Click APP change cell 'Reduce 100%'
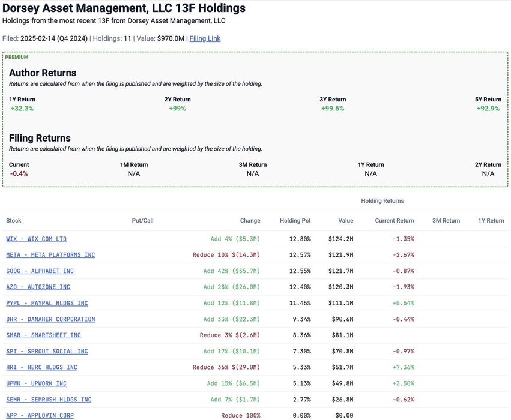 tap(241, 415)
